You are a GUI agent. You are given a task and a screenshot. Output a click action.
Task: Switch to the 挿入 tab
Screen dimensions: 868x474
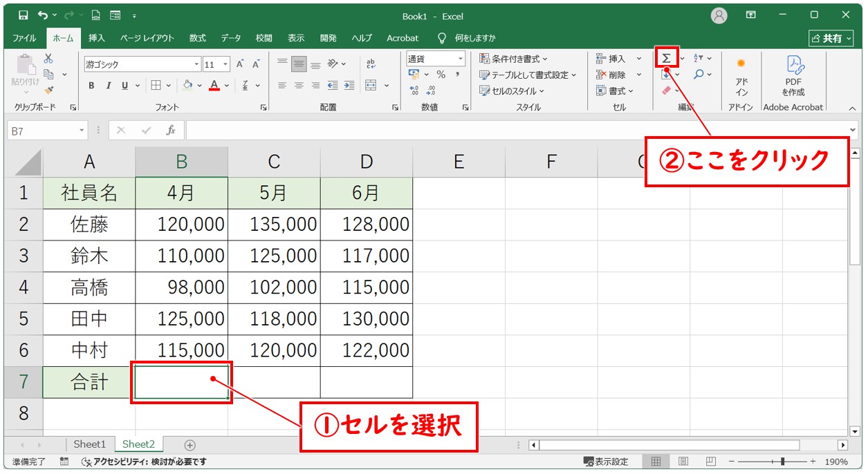(97, 38)
